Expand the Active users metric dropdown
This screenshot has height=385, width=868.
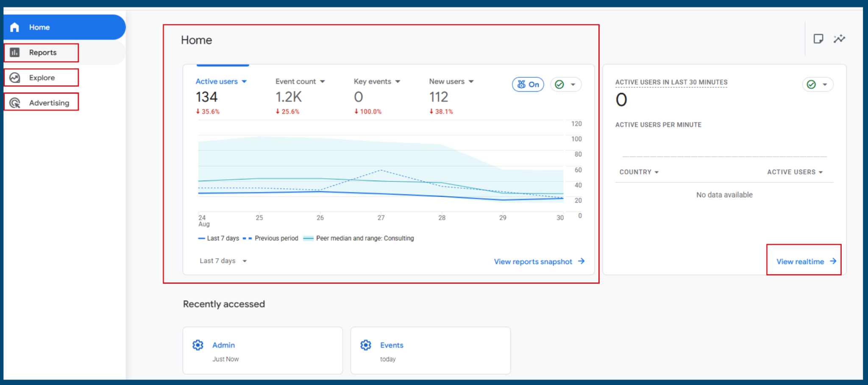pos(221,81)
